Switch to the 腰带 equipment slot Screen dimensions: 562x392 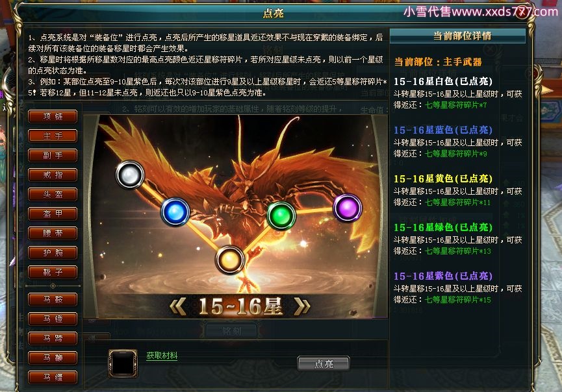point(53,234)
